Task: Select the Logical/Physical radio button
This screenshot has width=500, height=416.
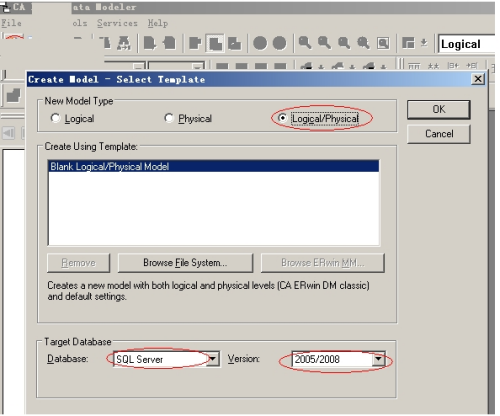Action: 282,118
